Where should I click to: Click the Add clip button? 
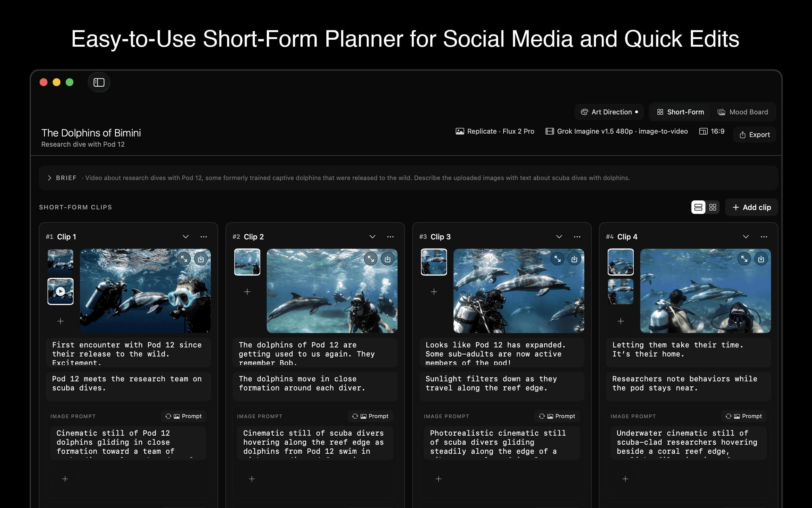(752, 207)
